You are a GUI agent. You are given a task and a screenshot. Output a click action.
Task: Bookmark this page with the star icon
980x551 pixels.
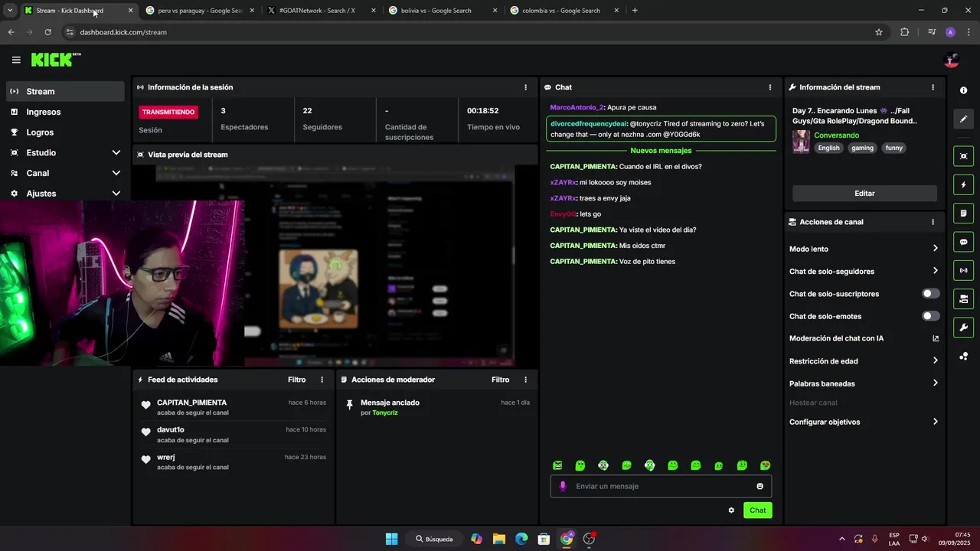(879, 32)
